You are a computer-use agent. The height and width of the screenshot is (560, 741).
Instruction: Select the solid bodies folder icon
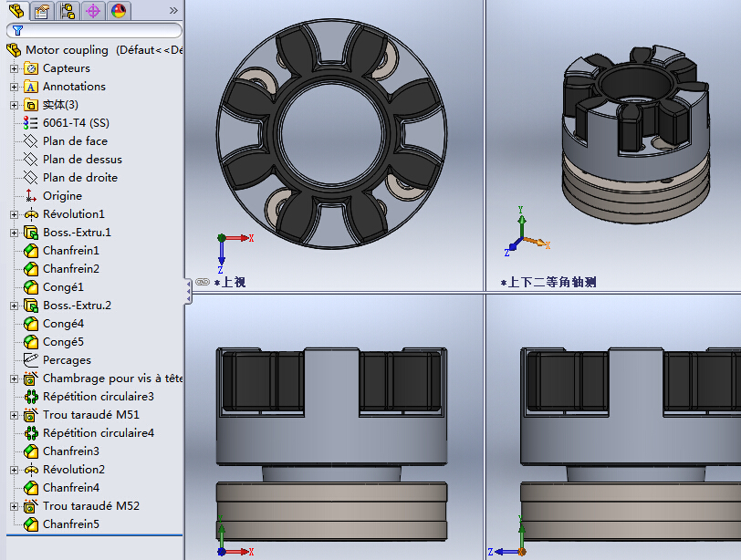(x=31, y=105)
